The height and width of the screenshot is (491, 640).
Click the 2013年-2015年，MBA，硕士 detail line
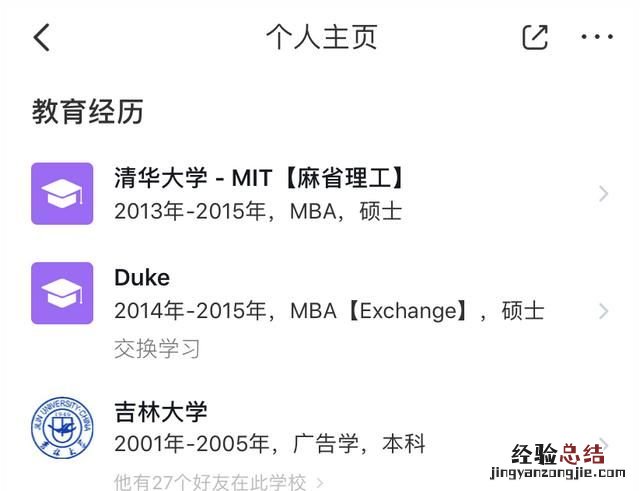258,211
